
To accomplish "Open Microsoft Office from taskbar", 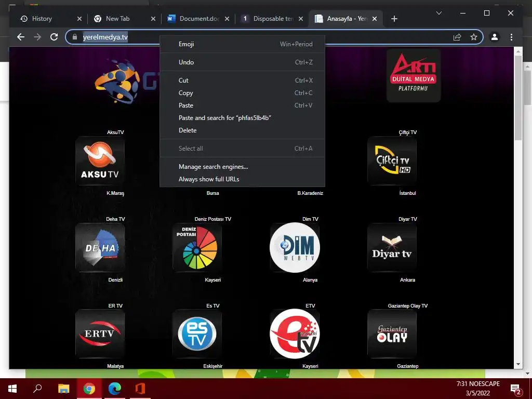I will point(140,389).
